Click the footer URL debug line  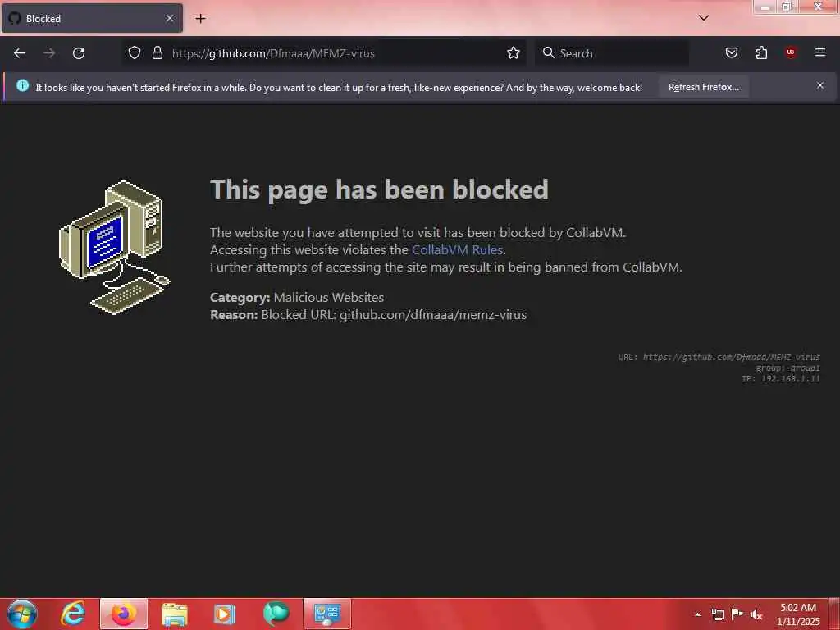[x=719, y=358]
